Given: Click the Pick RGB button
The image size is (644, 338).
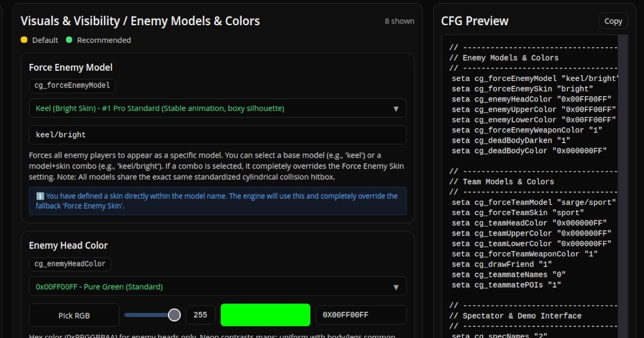Looking at the screenshot, I should (74, 315).
